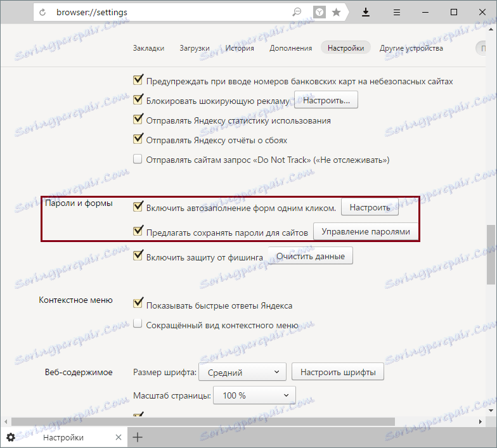
Task: Close the Настройки tab
Action: [118, 437]
